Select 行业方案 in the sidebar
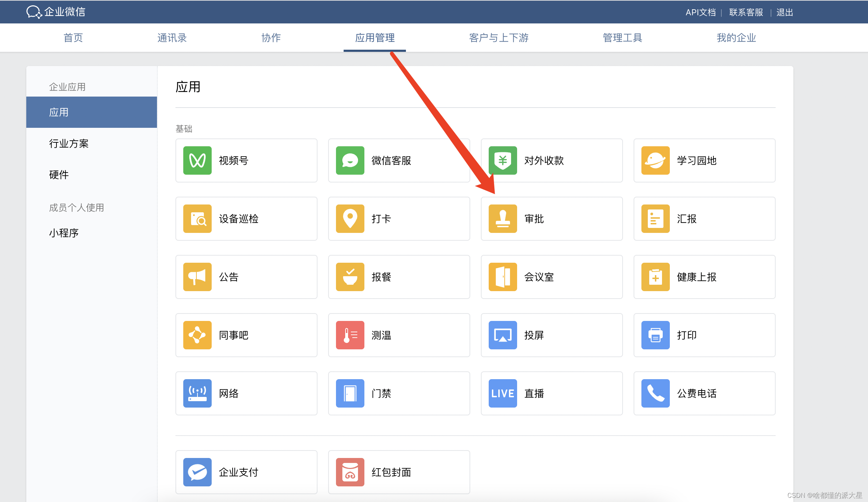Viewport: 868px width, 502px height. point(69,143)
